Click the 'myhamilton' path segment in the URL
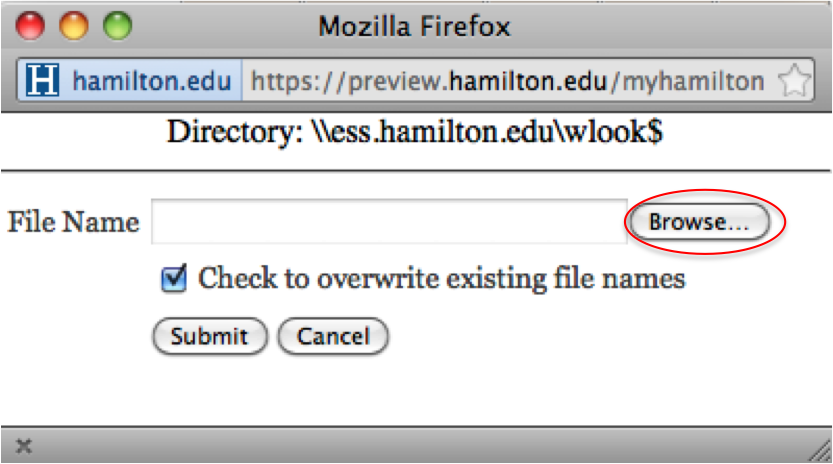The width and height of the screenshot is (833, 464). pos(693,81)
